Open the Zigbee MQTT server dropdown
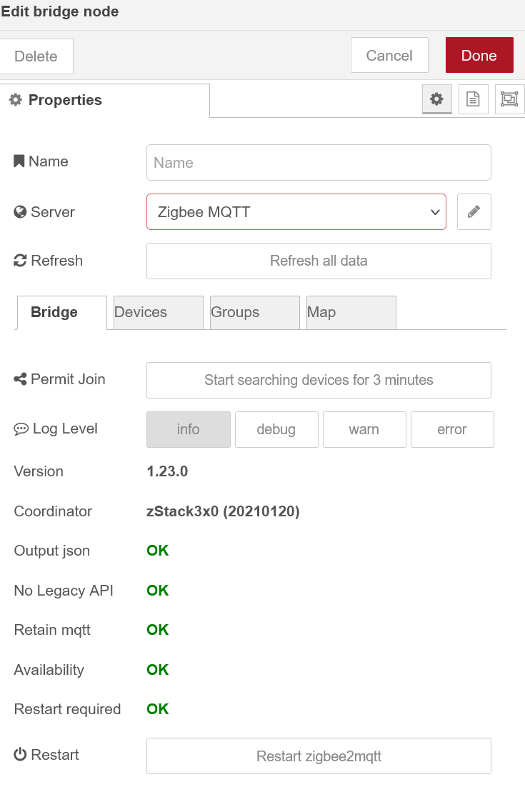This screenshot has height=812, width=525. click(296, 211)
